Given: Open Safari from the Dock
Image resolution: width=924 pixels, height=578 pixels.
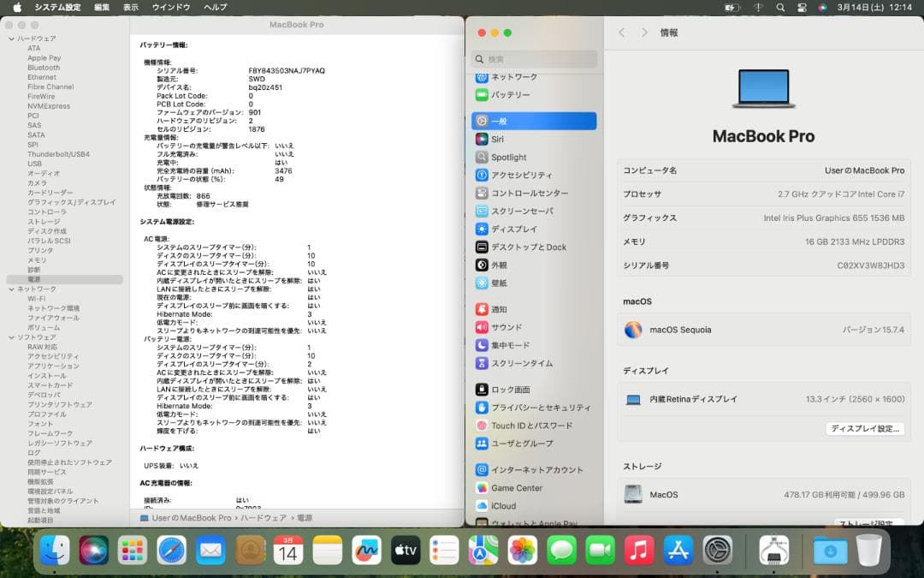Looking at the screenshot, I should 171,551.
